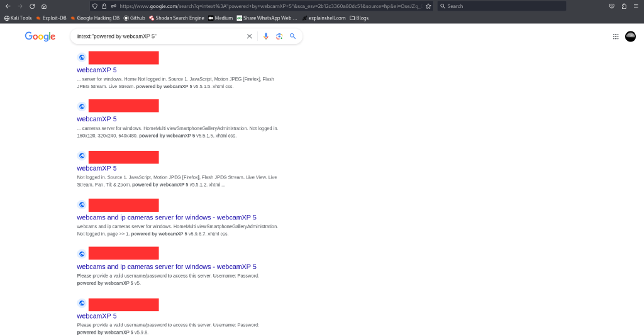This screenshot has height=335, width=644.
Task: Click the Firefox Search bar field
Action: 503,6
